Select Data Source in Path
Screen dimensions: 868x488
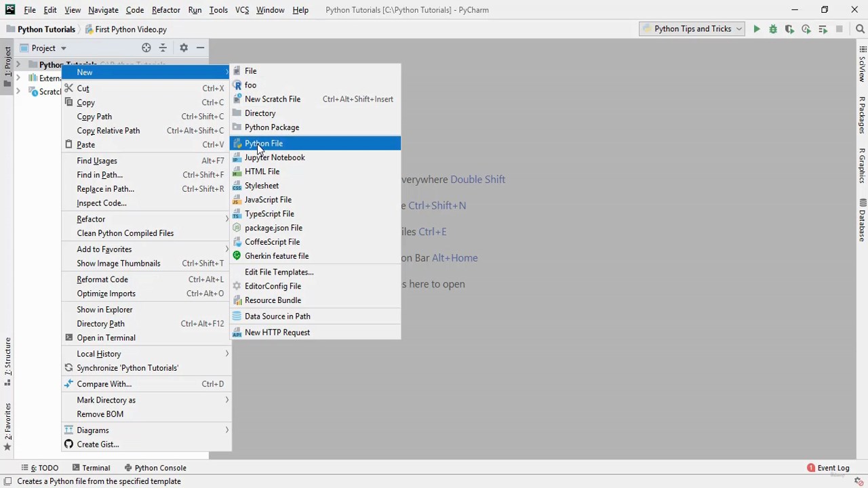pyautogui.click(x=315, y=317)
